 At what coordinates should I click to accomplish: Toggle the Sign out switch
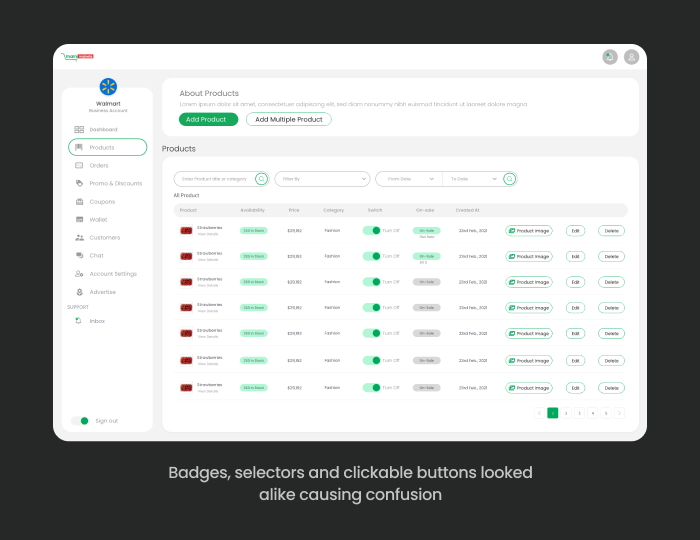pyautogui.click(x=80, y=421)
